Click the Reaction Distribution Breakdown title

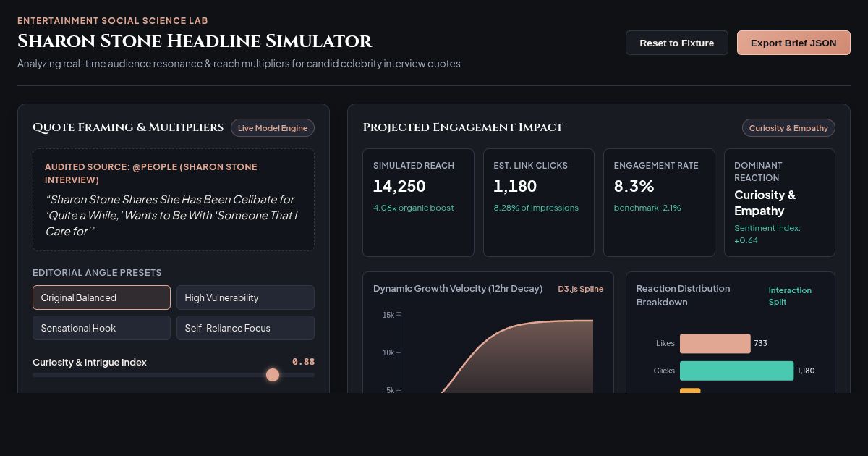click(x=684, y=295)
